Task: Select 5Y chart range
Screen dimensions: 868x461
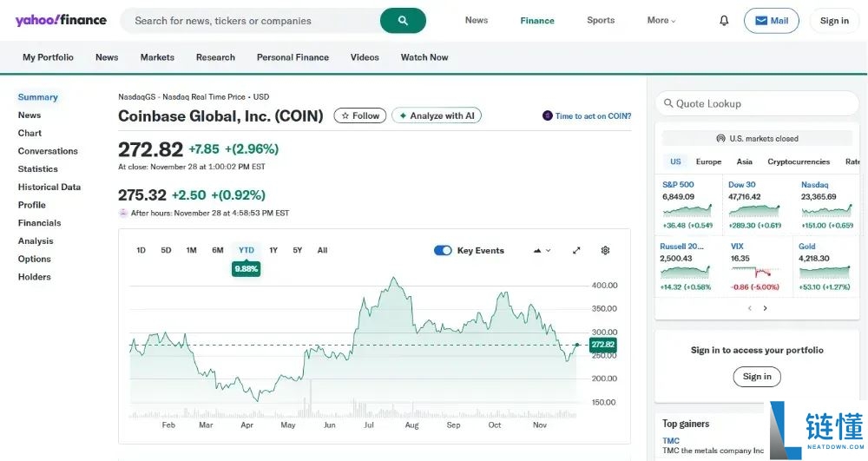Action: pyautogui.click(x=297, y=250)
